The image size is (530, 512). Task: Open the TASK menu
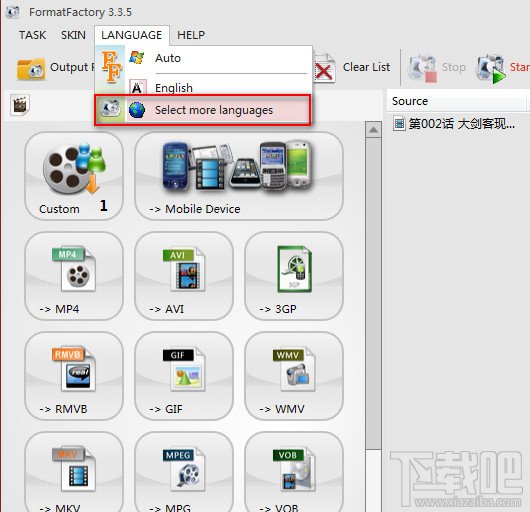[x=32, y=35]
